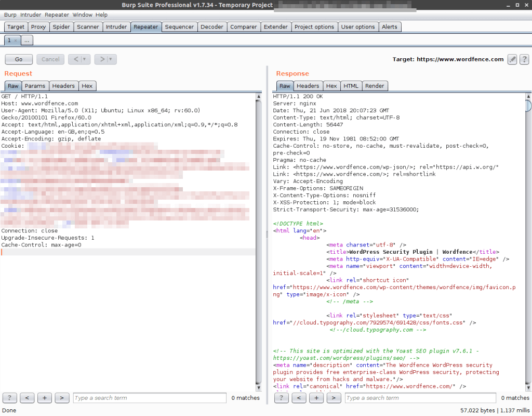Click the response pane vertical scrollbar thumb

[528, 106]
